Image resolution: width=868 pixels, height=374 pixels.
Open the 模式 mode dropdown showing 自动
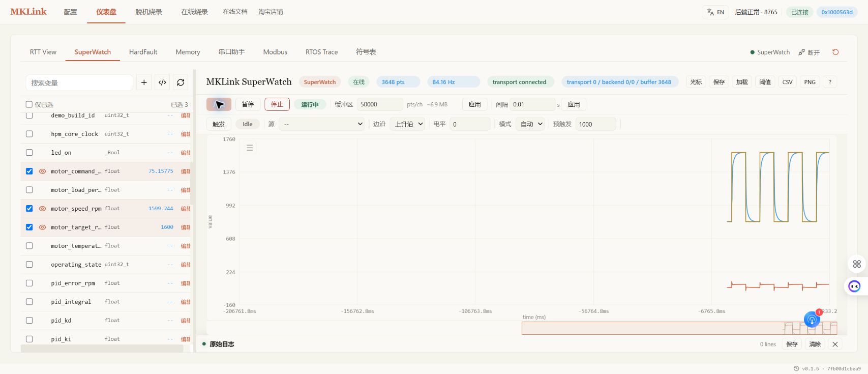(530, 124)
